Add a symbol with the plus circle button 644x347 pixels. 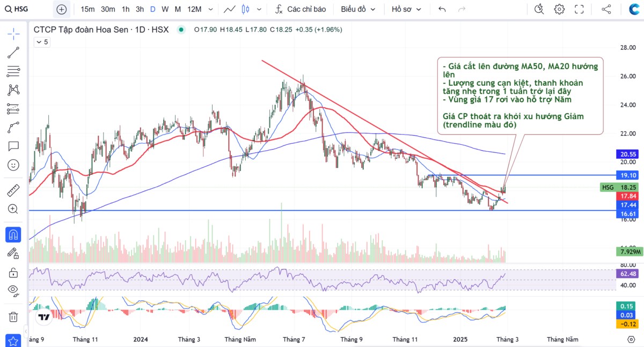pos(62,9)
